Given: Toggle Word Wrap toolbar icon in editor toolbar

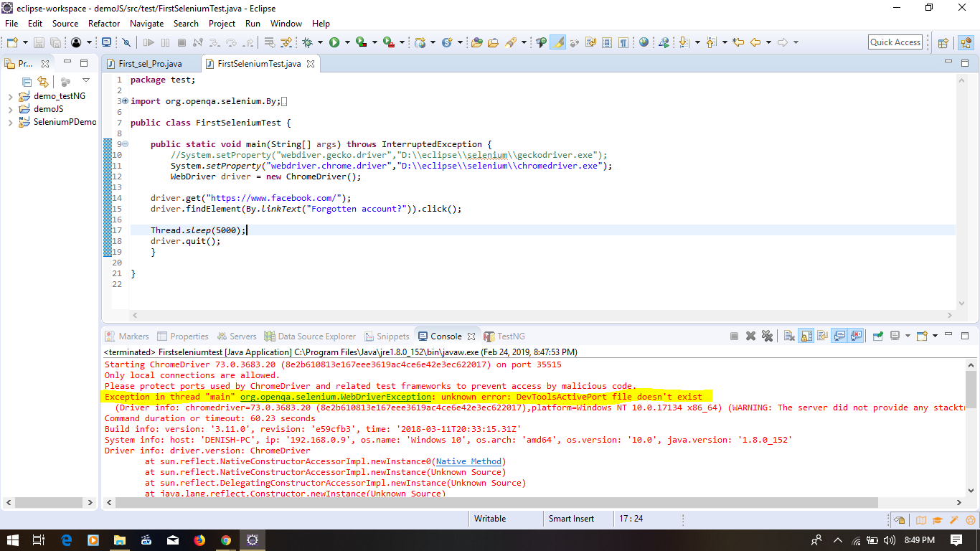Looking at the screenshot, I should 590,42.
